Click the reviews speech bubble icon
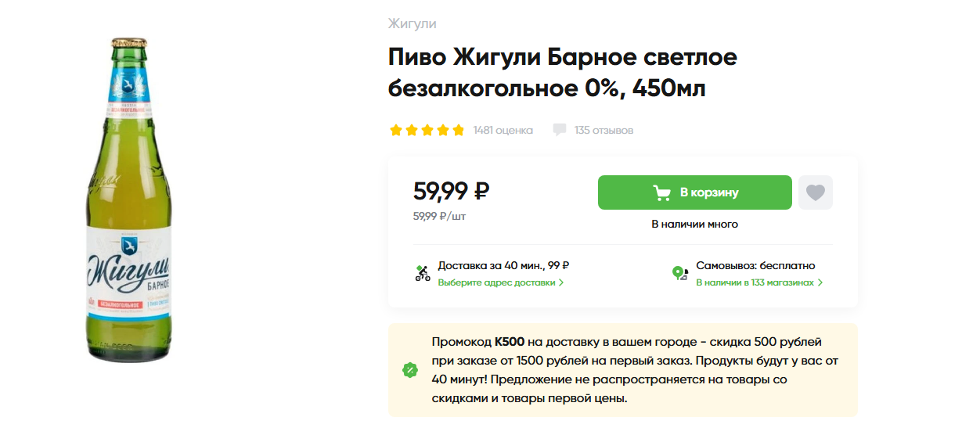 [559, 130]
